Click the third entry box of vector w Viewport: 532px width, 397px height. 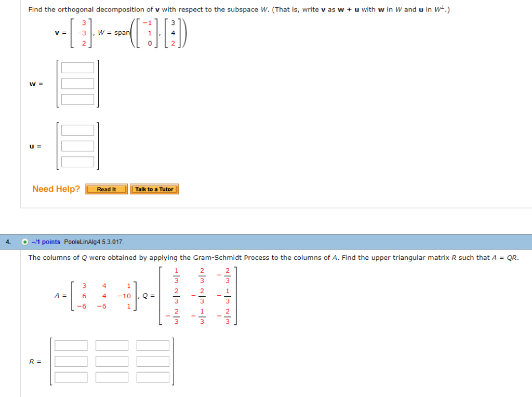pos(77,98)
